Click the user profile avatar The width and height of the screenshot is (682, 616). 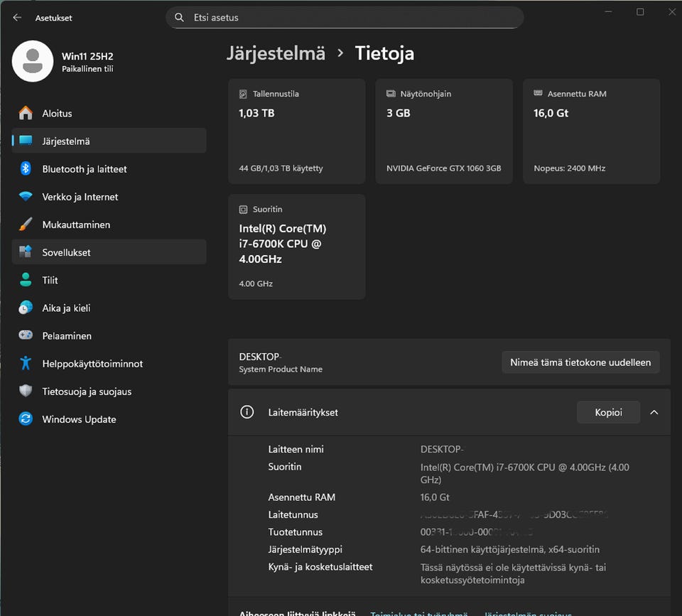pos(33,61)
